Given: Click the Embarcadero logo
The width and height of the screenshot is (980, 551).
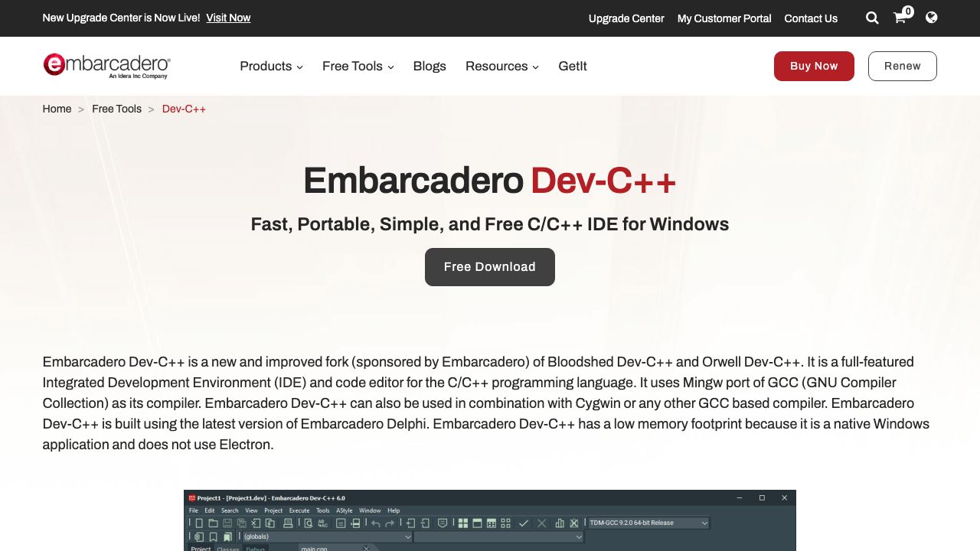Looking at the screenshot, I should [x=106, y=66].
